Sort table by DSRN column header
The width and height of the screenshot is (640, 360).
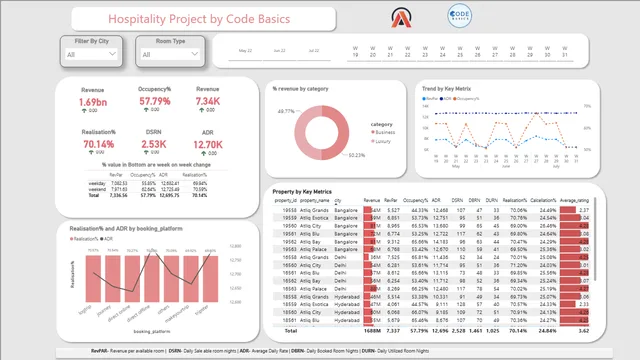tap(457, 200)
